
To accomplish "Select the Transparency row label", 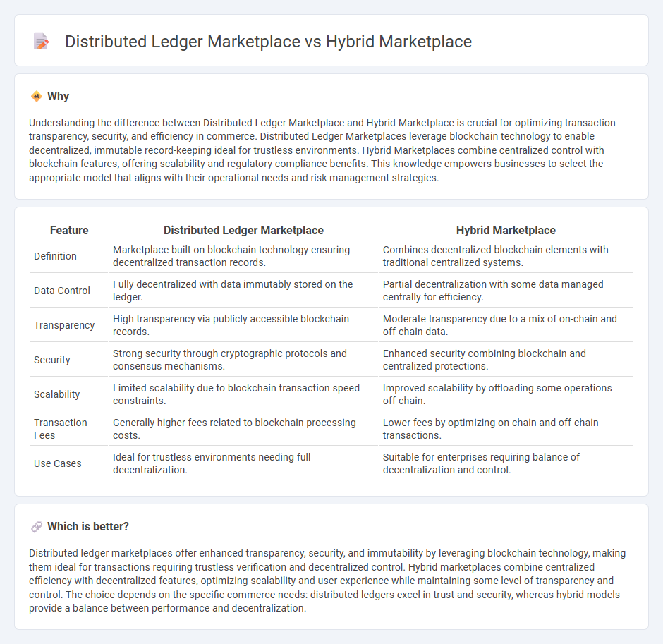I will tap(64, 325).
